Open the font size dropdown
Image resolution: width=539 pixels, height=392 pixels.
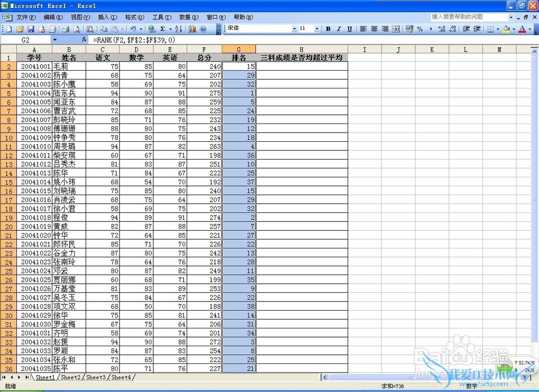pos(316,29)
